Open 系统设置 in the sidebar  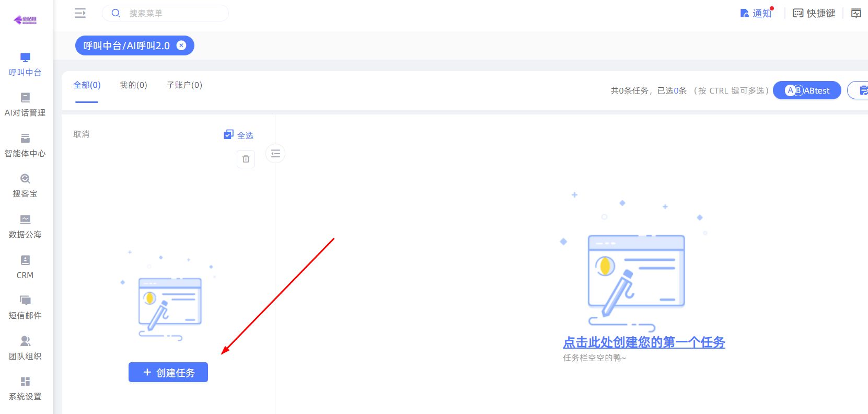click(25, 388)
